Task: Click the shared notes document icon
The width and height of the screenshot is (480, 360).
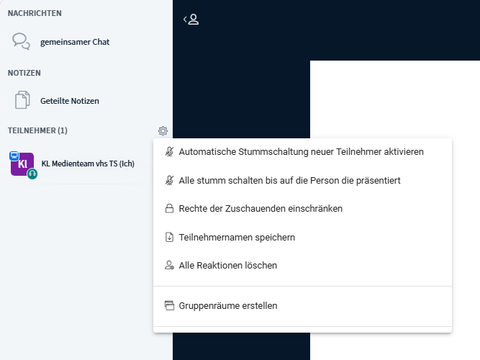Action: click(22, 100)
